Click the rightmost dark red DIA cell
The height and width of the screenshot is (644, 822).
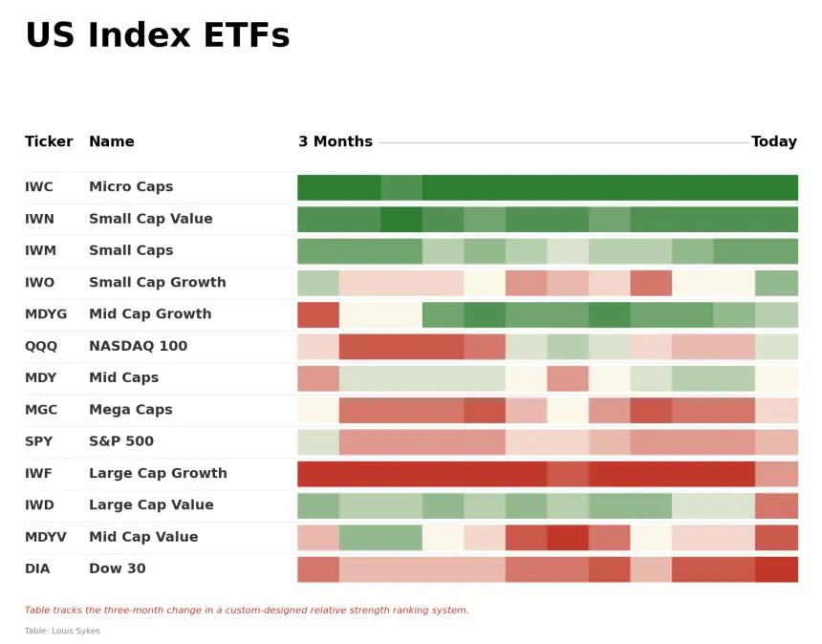777,569
